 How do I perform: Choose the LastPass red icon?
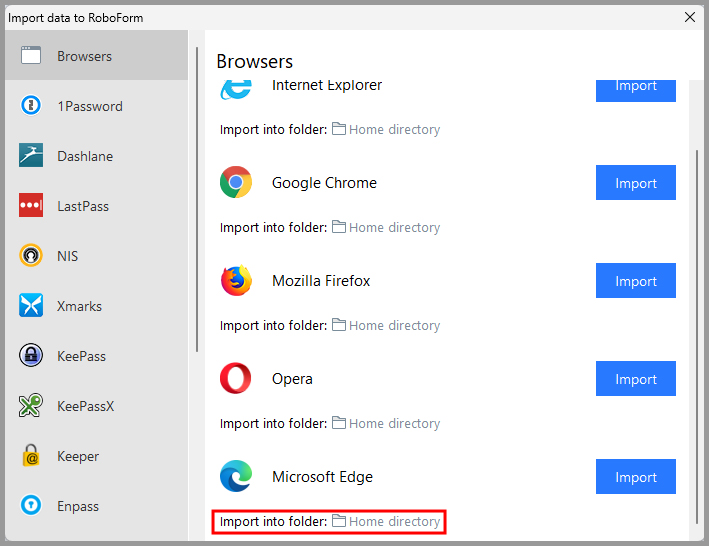31,206
